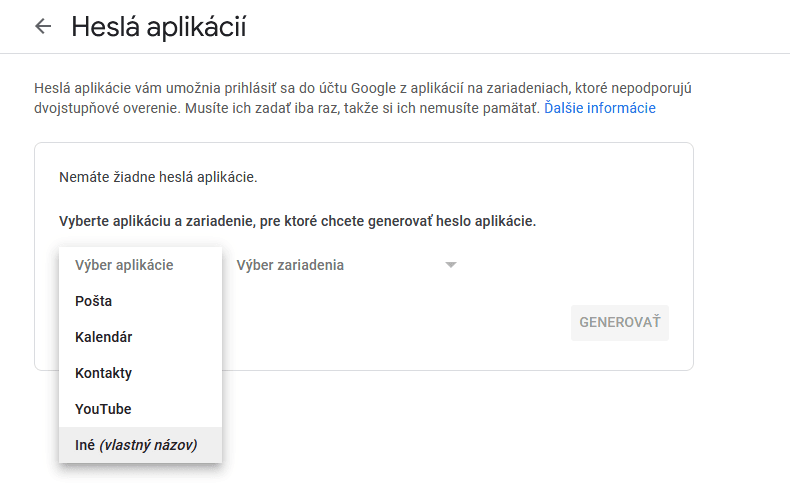Pick the Kontakty menu option

104,373
